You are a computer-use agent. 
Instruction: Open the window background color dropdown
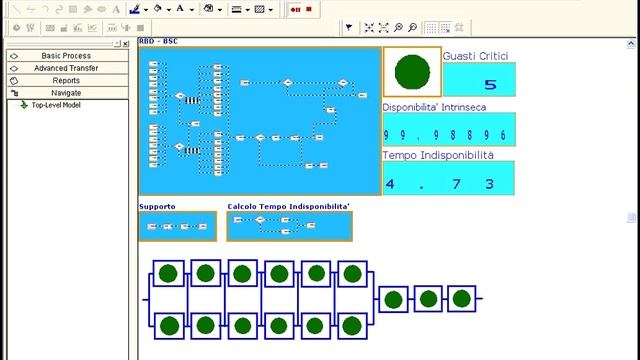tap(220, 10)
